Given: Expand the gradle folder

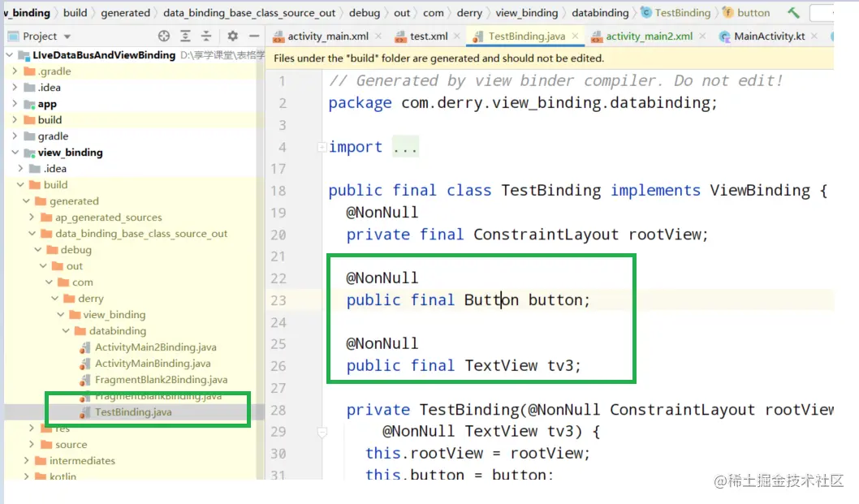Looking at the screenshot, I should pos(15,136).
